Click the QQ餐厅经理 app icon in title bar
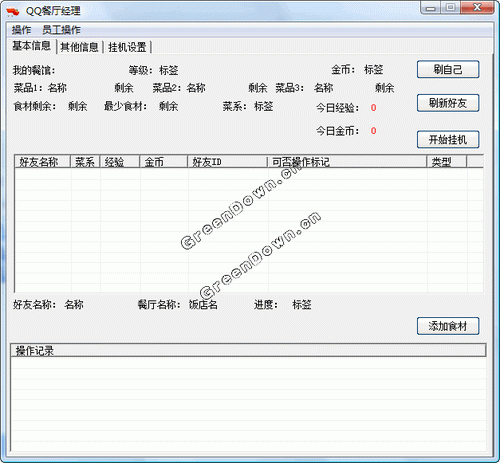Image resolution: width=500 pixels, height=463 pixels. click(13, 12)
